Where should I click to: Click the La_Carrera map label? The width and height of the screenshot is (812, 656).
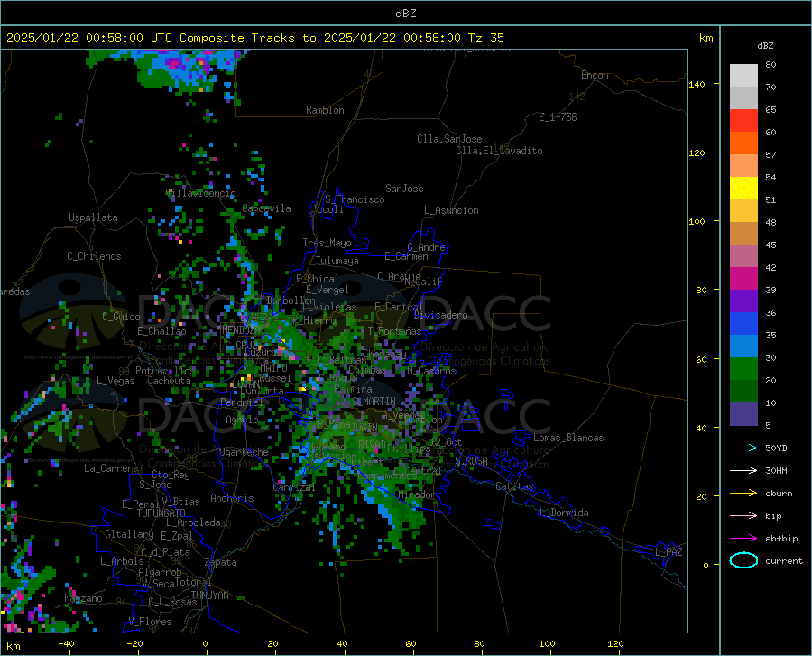pos(111,468)
